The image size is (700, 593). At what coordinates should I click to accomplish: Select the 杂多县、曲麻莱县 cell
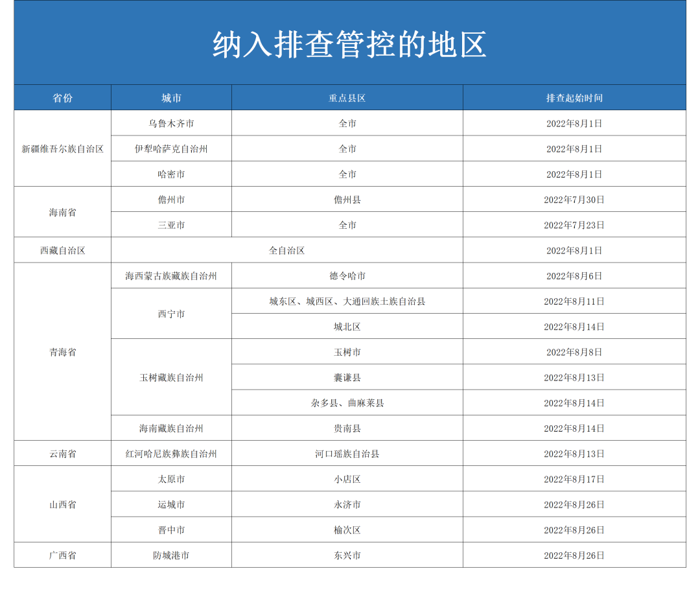[x=347, y=402]
